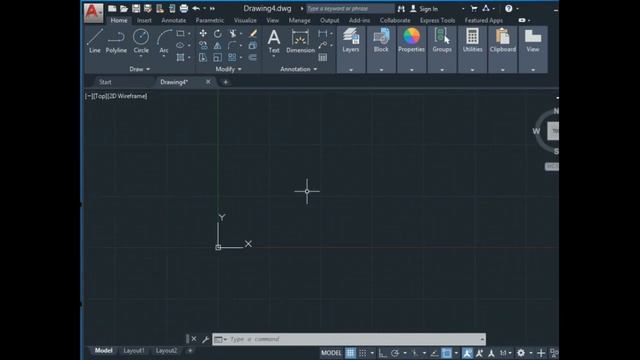
Task: Expand the Block panel arrow
Action: [381, 70]
